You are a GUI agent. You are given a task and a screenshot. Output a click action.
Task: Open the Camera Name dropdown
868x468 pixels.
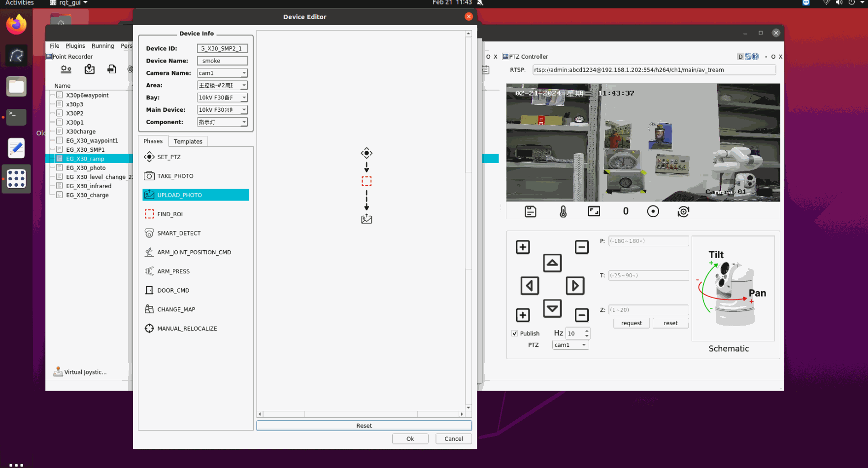[x=222, y=73]
